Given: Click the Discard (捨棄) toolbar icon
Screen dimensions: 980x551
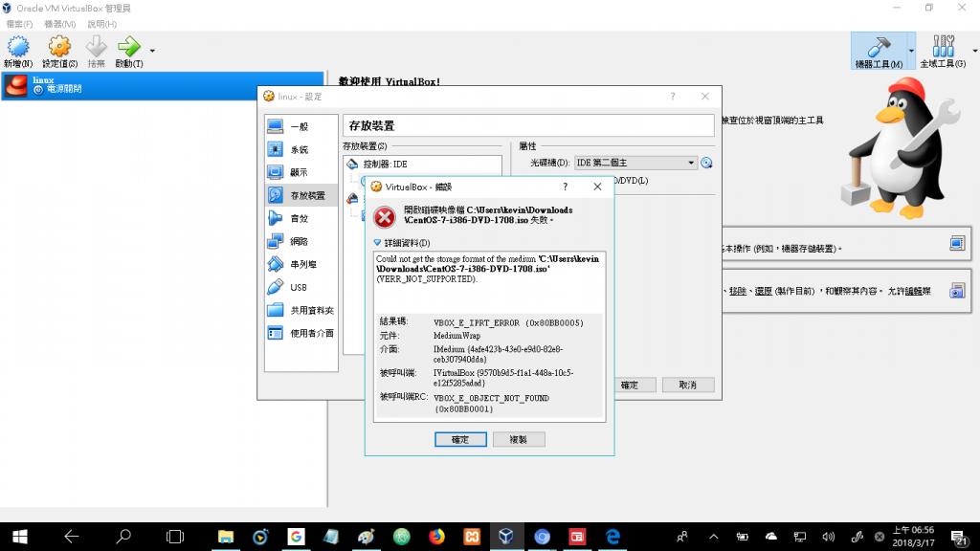Looking at the screenshot, I should (97, 52).
